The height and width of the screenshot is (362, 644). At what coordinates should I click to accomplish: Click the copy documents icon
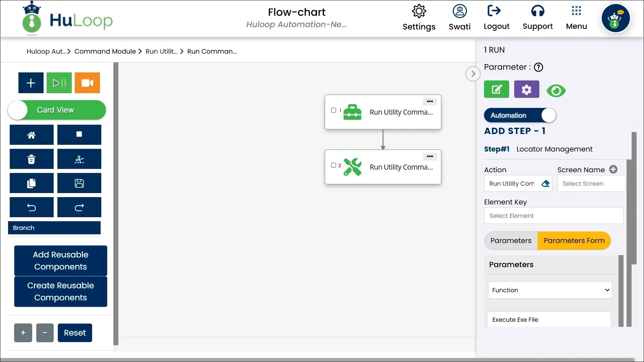(x=32, y=183)
